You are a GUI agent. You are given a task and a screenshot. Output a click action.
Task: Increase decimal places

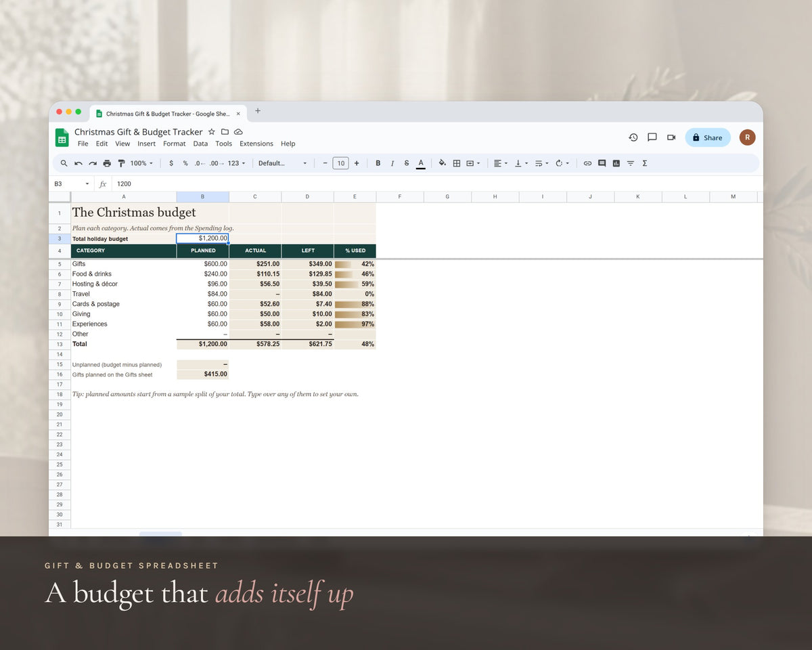pyautogui.click(x=215, y=163)
